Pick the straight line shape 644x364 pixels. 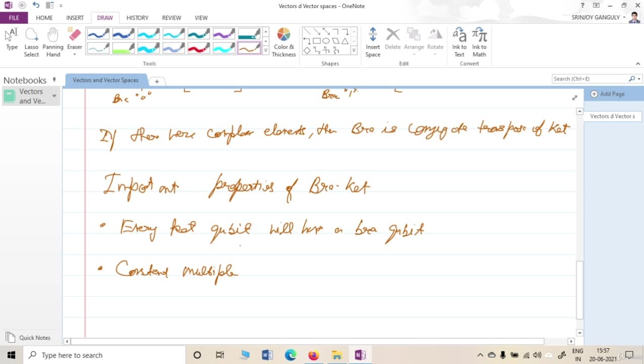click(x=307, y=32)
